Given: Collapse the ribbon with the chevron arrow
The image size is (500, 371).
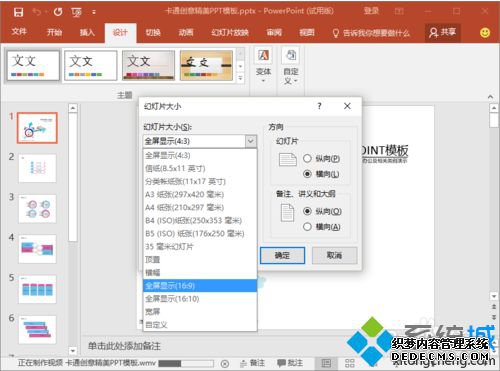Looking at the screenshot, I should [x=490, y=97].
